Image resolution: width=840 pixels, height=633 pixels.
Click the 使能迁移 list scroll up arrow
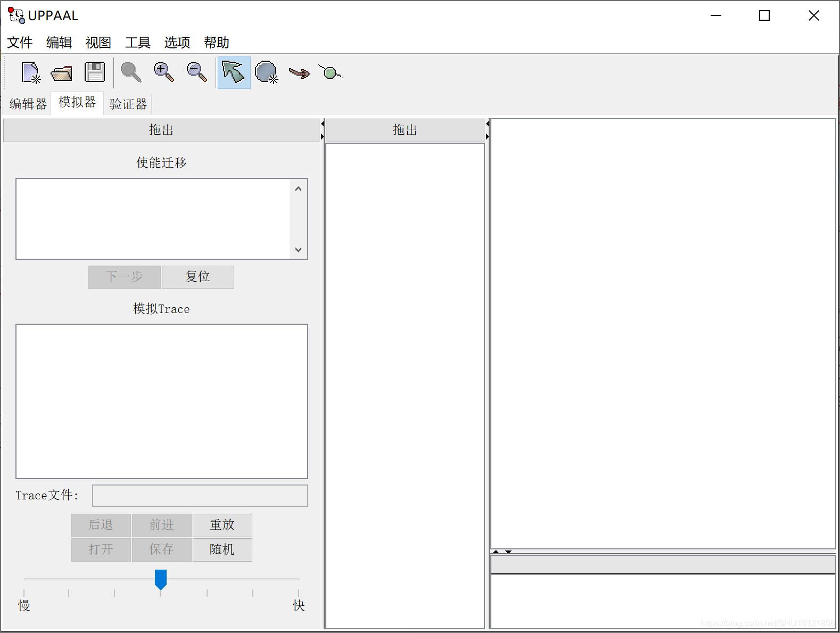[x=298, y=188]
